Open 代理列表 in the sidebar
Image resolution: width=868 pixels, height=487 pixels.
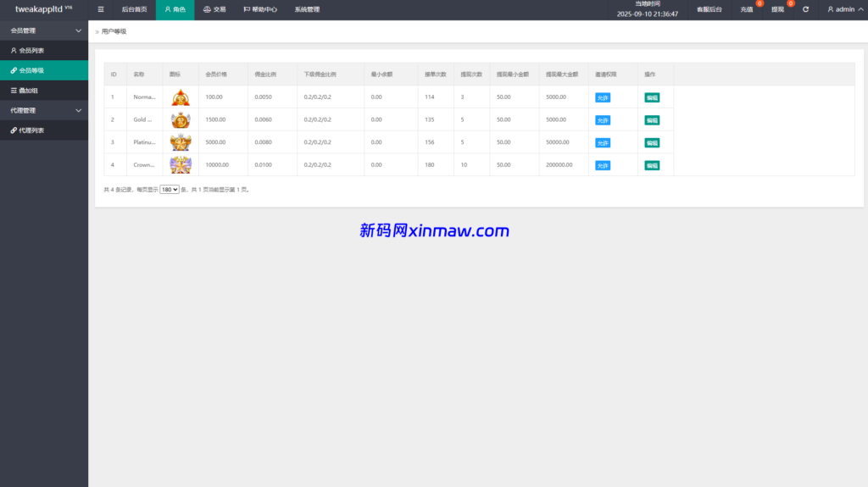tap(44, 130)
